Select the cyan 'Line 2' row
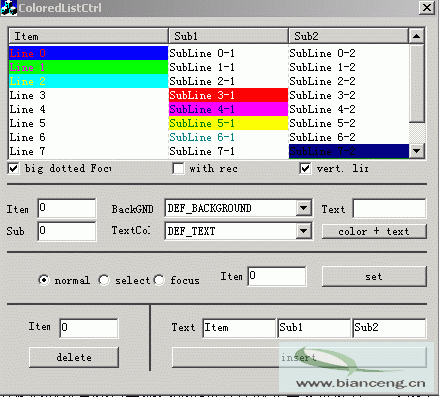The height and width of the screenshot is (397, 439). [x=88, y=81]
